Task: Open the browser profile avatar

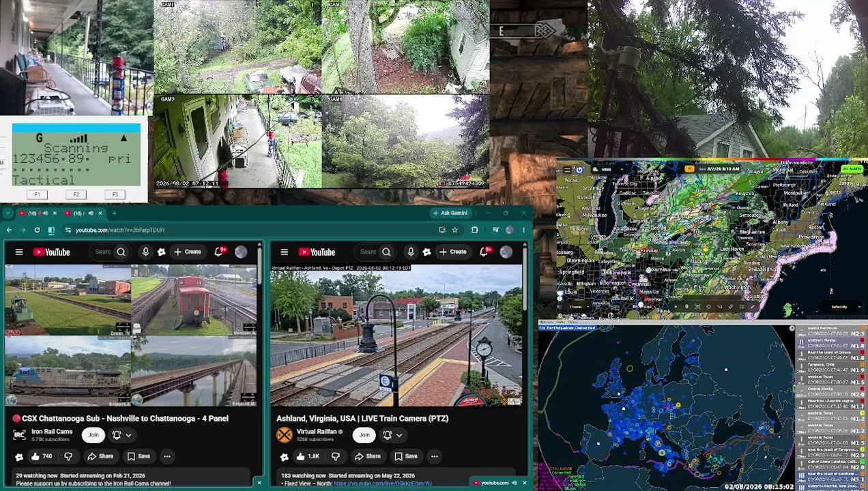Action: 510,230
